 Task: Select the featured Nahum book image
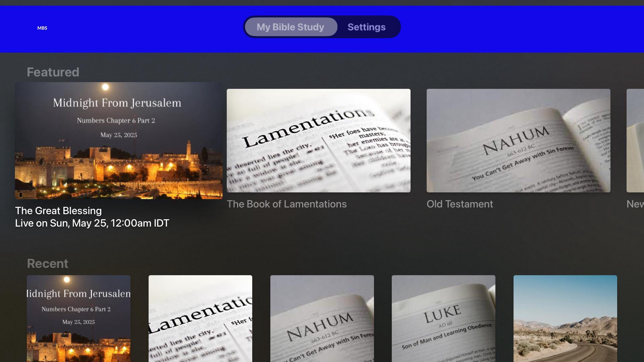[x=518, y=140]
